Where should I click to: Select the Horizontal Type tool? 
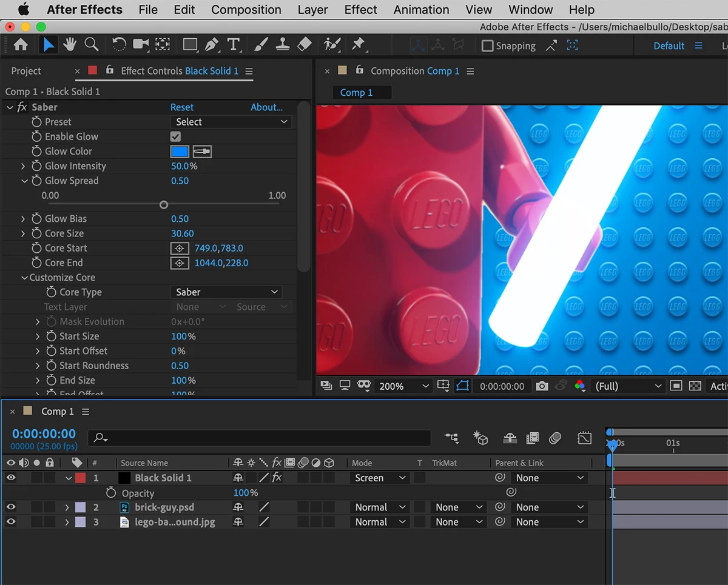click(232, 44)
